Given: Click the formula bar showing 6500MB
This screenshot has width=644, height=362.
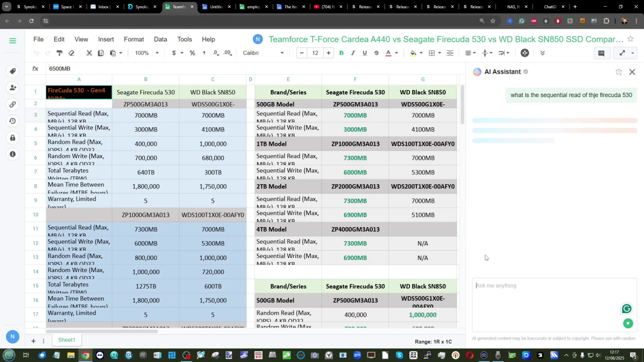Looking at the screenshot, I should pyautogui.click(x=255, y=69).
